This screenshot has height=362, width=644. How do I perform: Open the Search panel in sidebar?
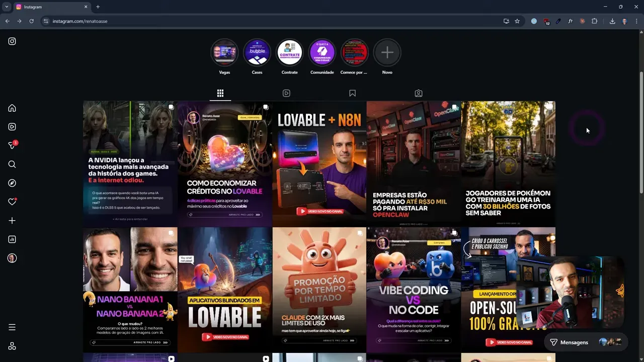point(12,164)
